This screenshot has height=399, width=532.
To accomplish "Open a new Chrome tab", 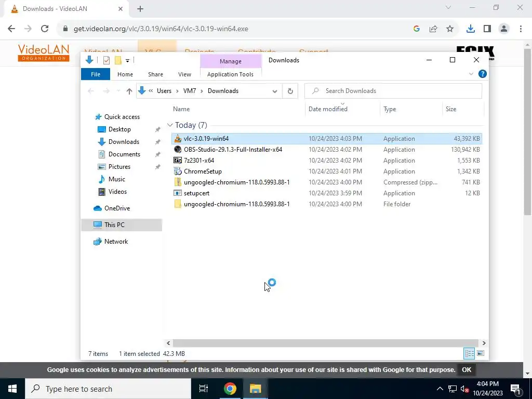I will tap(140, 9).
